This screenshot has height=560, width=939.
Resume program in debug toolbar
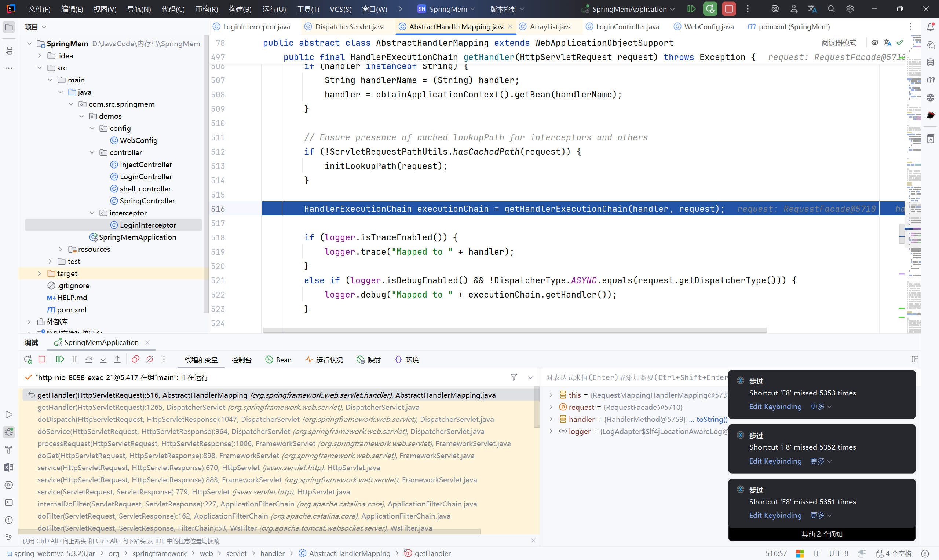point(60,360)
